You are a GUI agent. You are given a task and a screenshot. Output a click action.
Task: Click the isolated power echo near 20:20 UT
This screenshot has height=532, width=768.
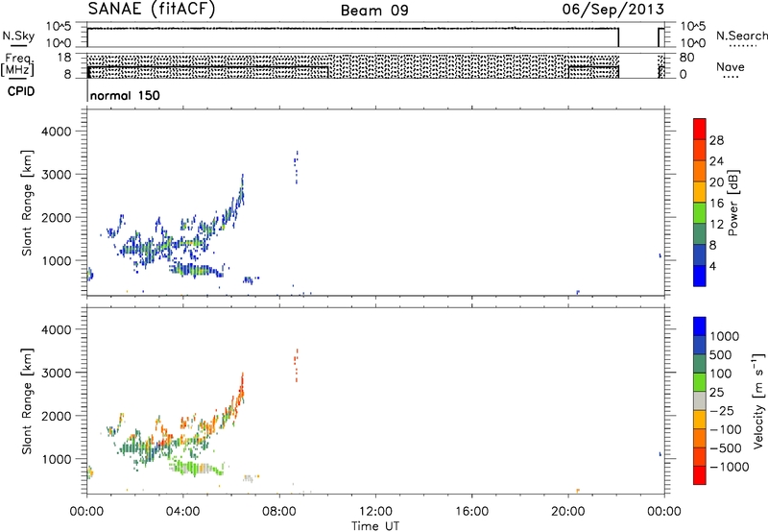(x=578, y=292)
